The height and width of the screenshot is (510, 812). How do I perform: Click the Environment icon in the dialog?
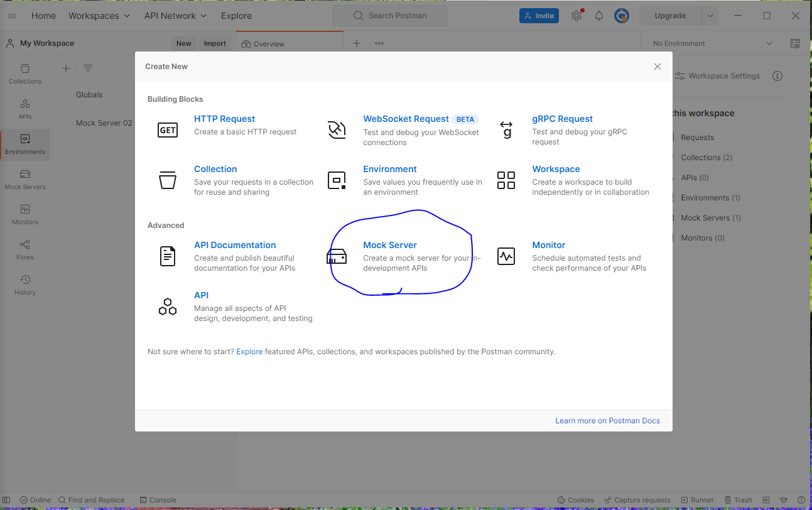(337, 180)
